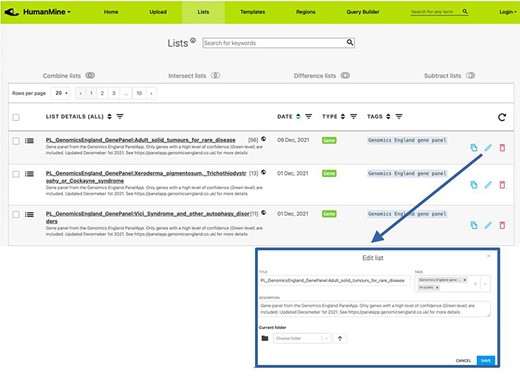Close the Edit list dialog
The height and width of the screenshot is (376, 520).
[488, 256]
